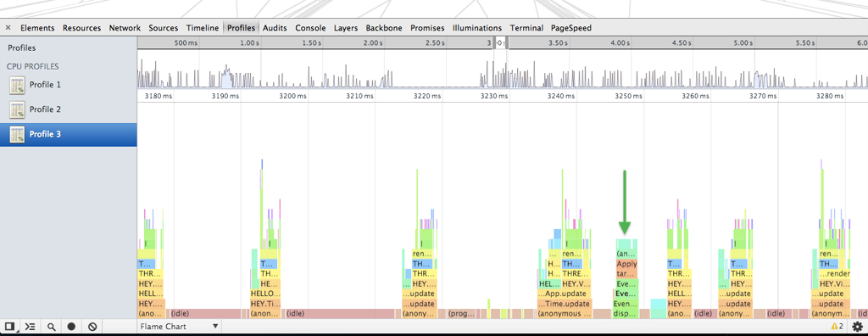Switch to the Network tab
Viewport: 868px width, 336px height.
click(125, 28)
